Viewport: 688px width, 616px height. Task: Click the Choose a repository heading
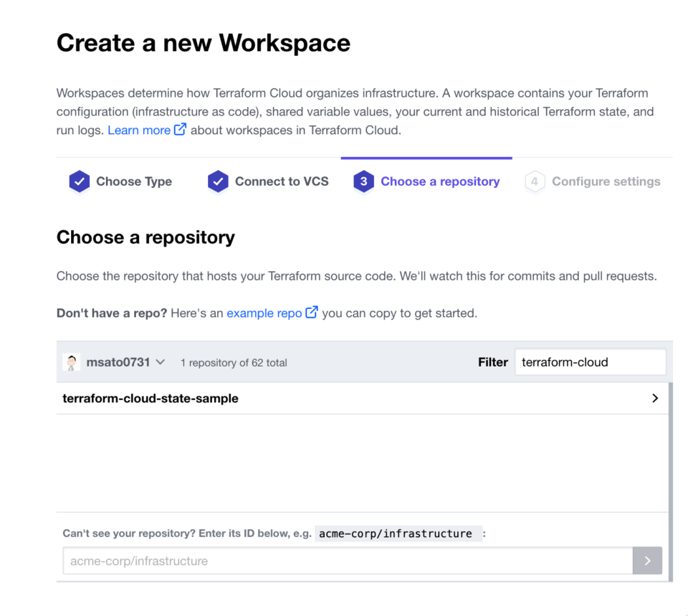145,237
